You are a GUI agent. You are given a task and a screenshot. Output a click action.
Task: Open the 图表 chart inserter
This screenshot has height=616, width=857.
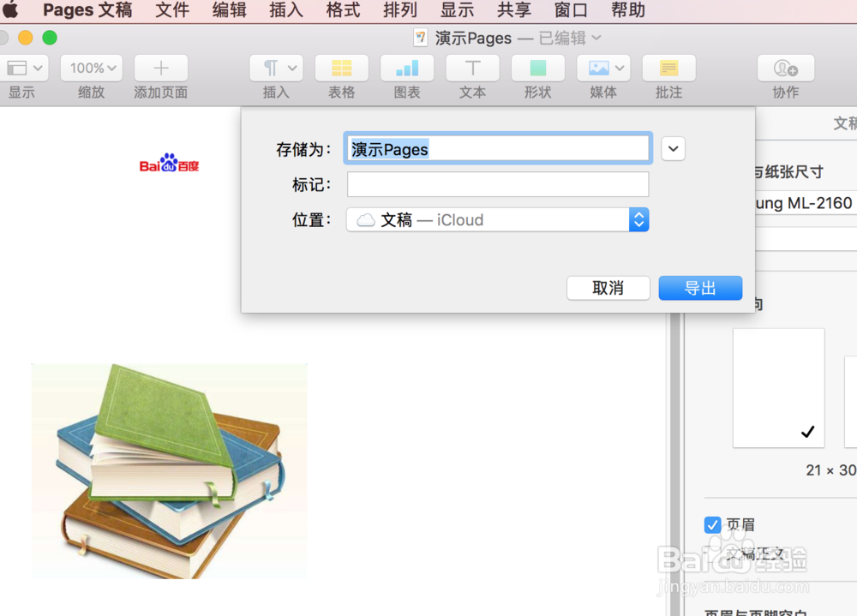[x=406, y=68]
